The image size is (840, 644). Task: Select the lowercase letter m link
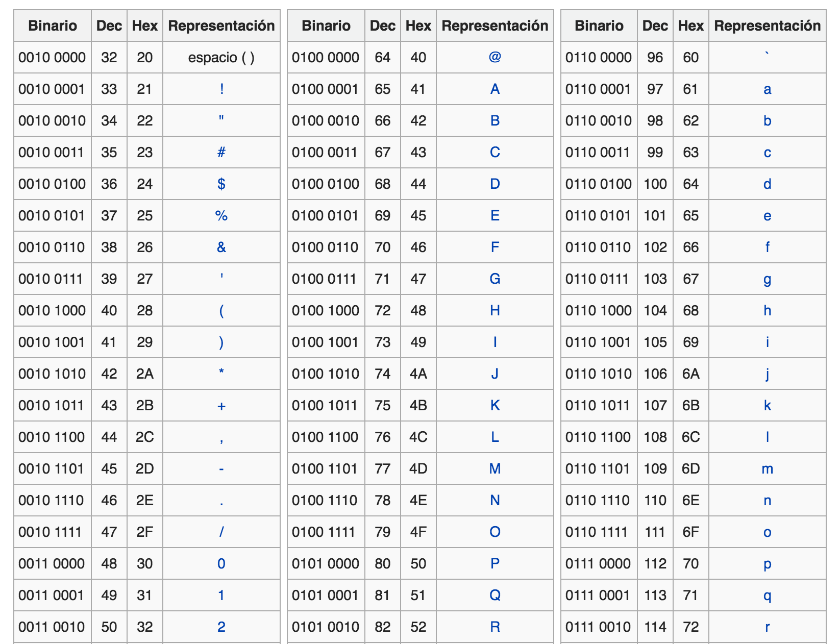(x=767, y=469)
